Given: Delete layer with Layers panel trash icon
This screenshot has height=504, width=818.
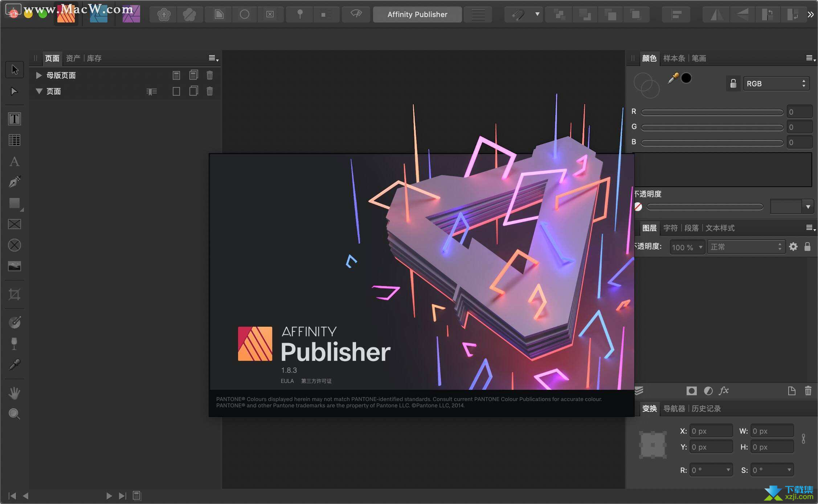Looking at the screenshot, I should click(x=808, y=391).
